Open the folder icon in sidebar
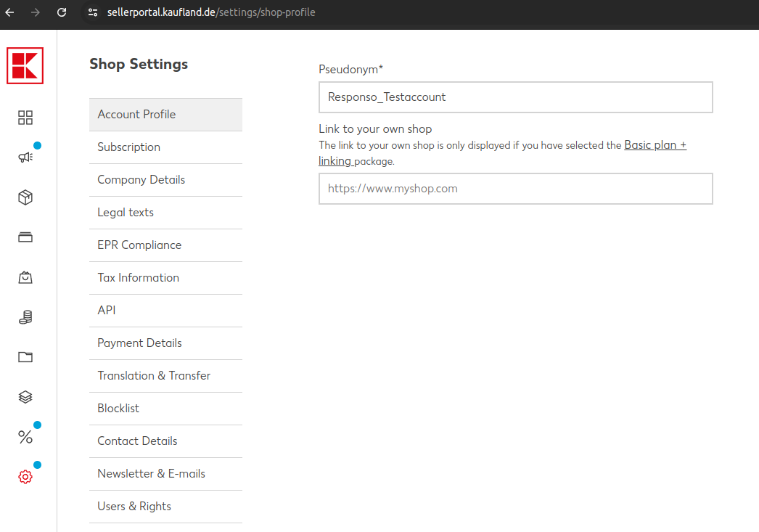The height and width of the screenshot is (532, 759). [x=25, y=357]
